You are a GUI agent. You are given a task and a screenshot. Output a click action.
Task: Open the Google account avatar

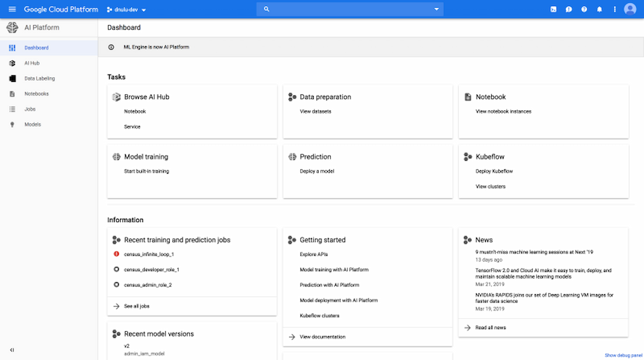click(x=630, y=9)
